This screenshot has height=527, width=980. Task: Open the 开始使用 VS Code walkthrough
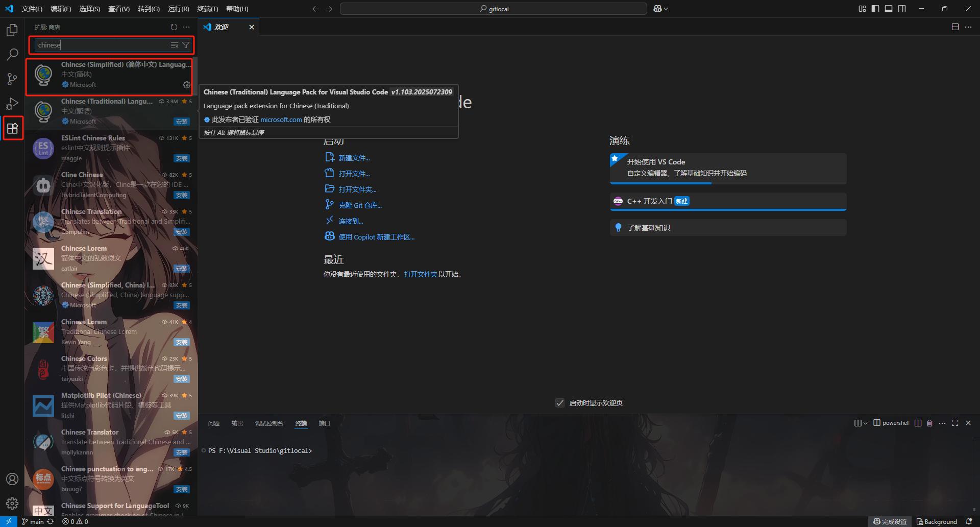click(x=728, y=168)
